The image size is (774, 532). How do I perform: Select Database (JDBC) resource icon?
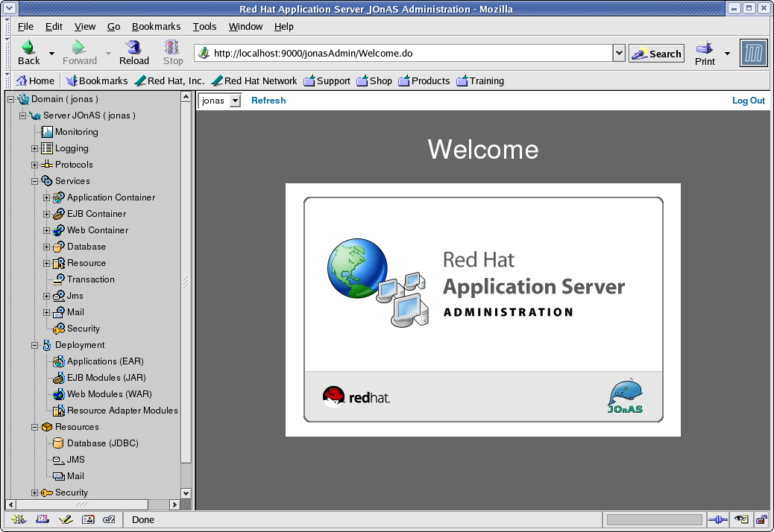pyautogui.click(x=59, y=443)
